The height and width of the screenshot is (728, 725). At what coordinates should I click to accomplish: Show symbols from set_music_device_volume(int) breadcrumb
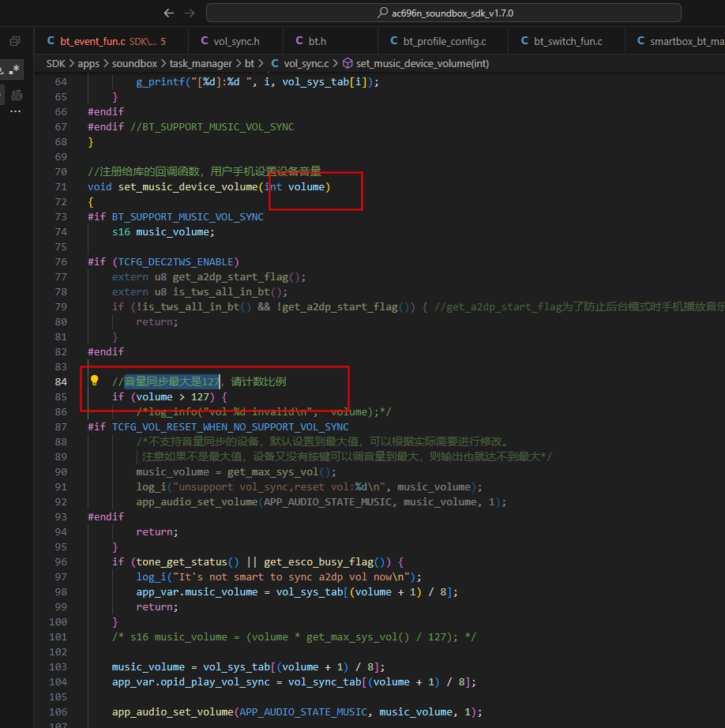[416, 64]
